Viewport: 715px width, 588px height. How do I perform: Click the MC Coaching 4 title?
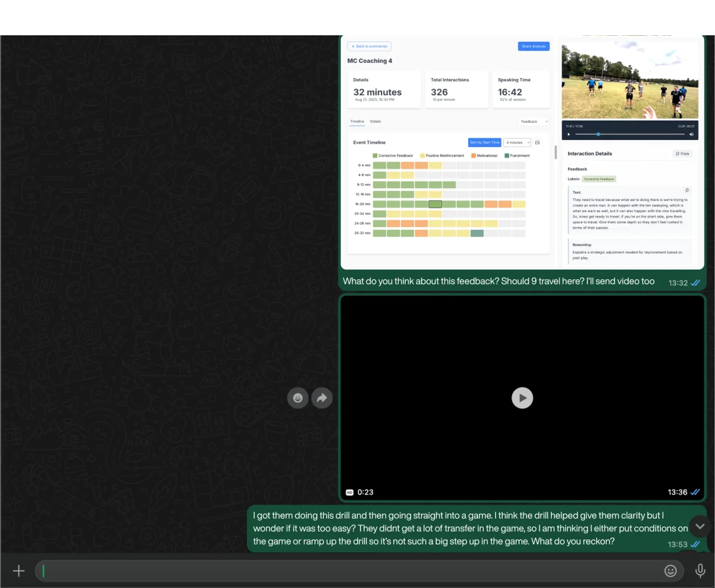click(370, 61)
